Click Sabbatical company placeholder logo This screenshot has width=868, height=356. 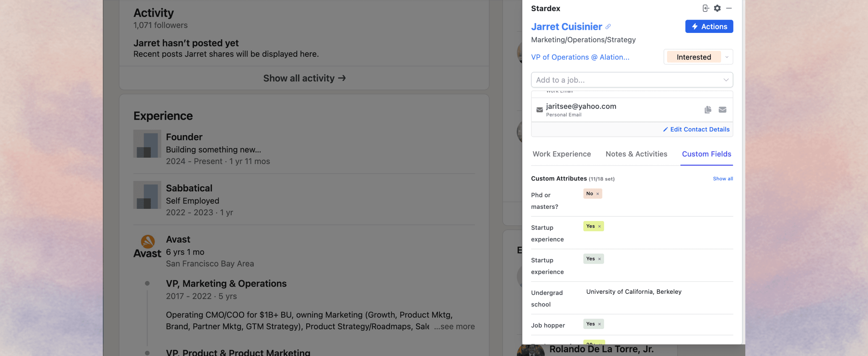tap(147, 195)
